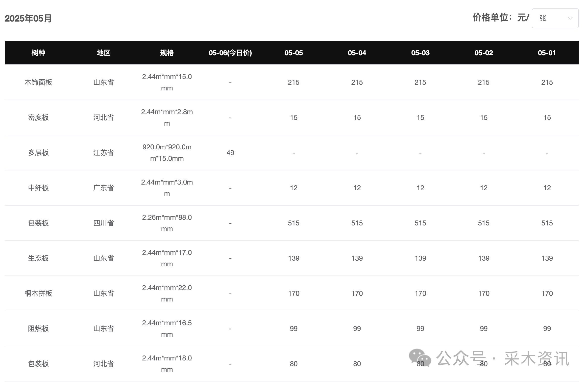Click the WeChat logo in the watermark
The height and width of the screenshot is (382, 588).
click(x=420, y=358)
